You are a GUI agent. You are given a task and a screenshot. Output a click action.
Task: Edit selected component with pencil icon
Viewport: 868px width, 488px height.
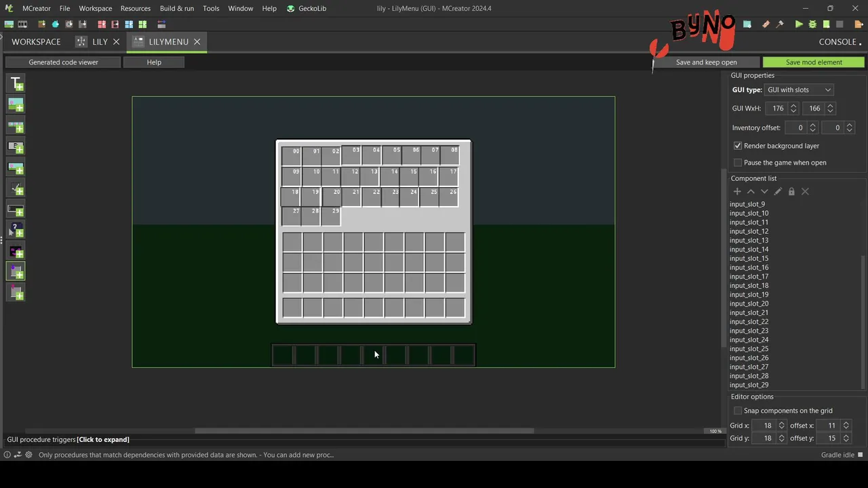tap(778, 192)
